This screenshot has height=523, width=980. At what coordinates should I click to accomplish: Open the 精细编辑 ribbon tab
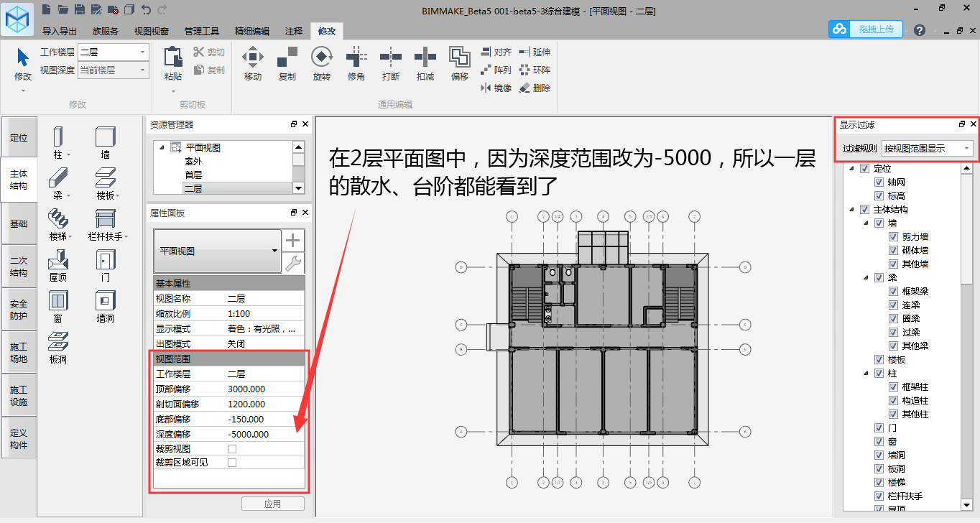click(252, 32)
